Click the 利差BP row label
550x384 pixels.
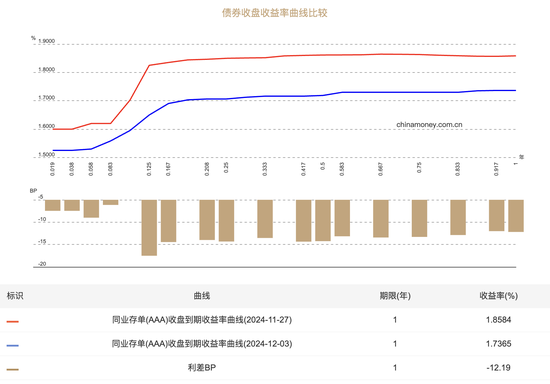point(202,368)
